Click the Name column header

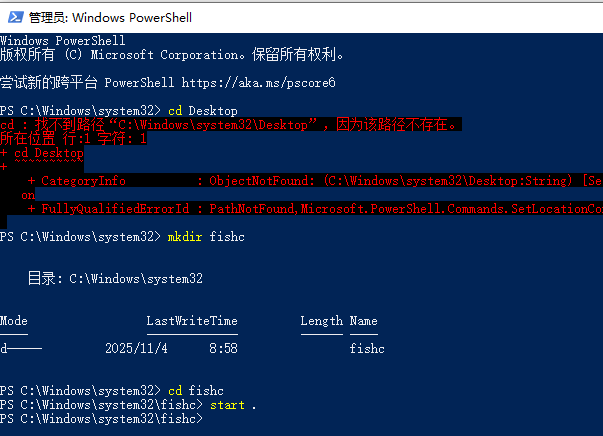(364, 321)
